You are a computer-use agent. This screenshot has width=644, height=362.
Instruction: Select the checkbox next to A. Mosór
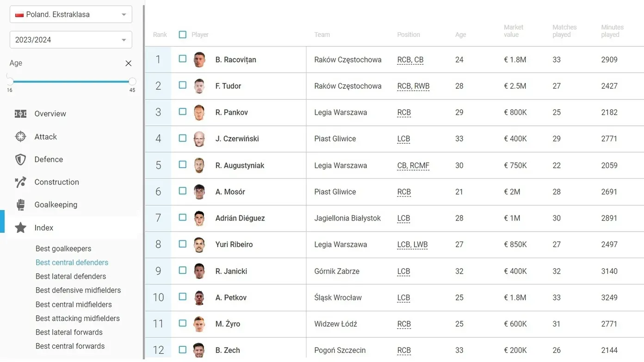(x=183, y=191)
